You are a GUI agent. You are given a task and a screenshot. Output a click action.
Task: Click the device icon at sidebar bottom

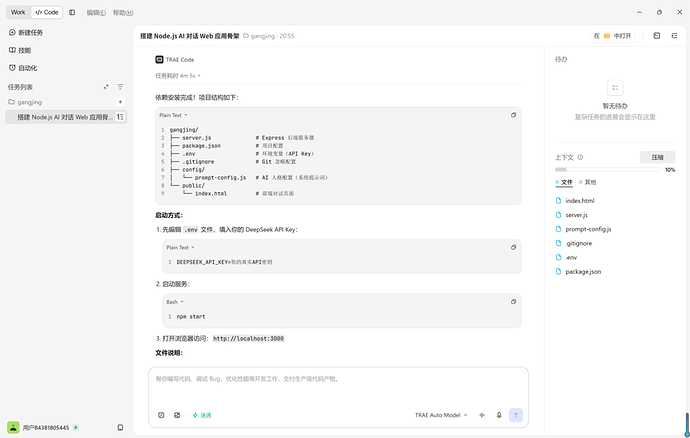pos(120,427)
